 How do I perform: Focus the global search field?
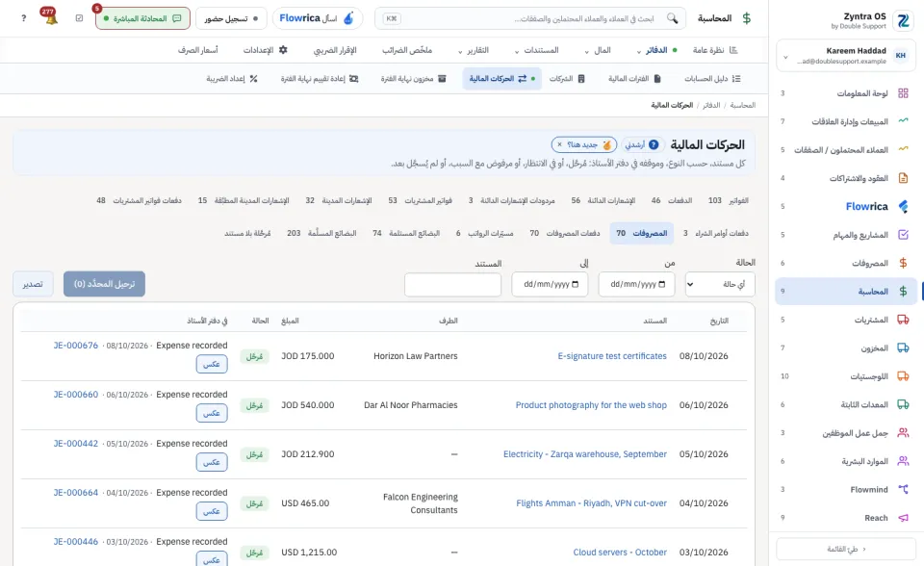point(530,18)
